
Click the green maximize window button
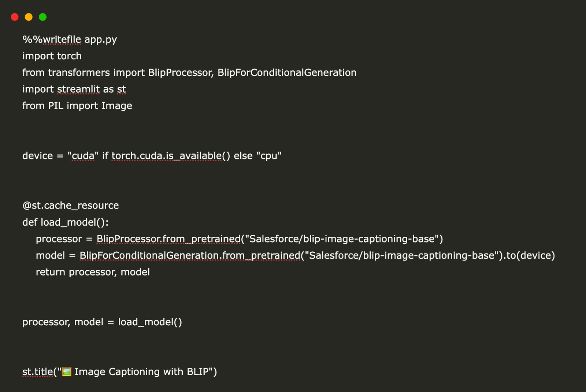(x=43, y=17)
